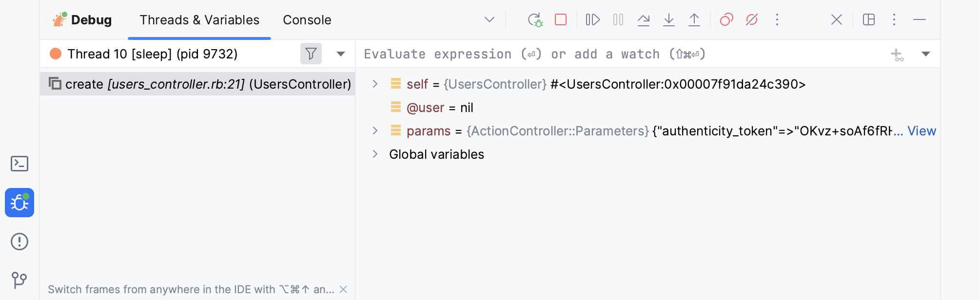This screenshot has height=300, width=980.
Task: Switch to the Console tab
Action: 307,19
